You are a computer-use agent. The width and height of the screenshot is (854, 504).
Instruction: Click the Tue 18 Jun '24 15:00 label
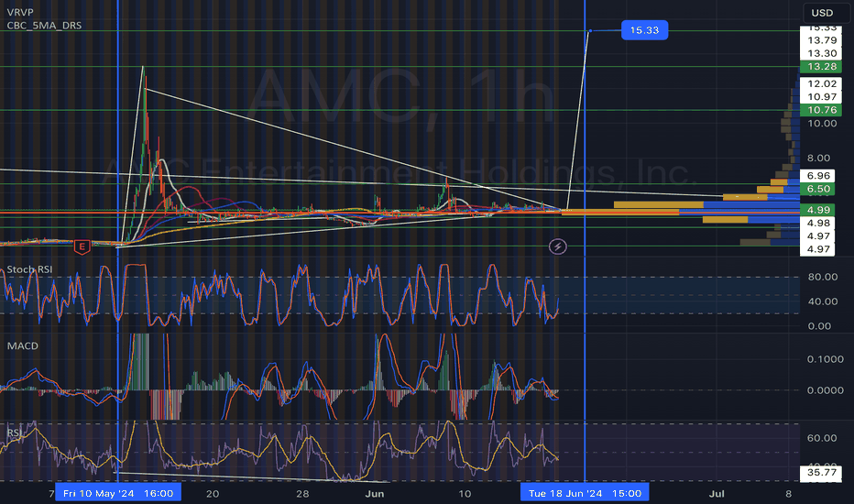click(x=585, y=493)
